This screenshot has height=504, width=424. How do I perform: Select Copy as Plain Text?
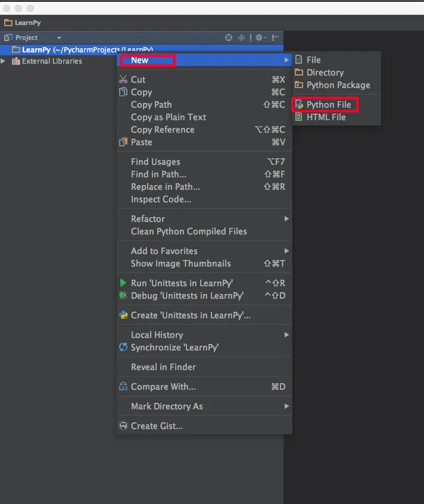click(x=204, y=117)
